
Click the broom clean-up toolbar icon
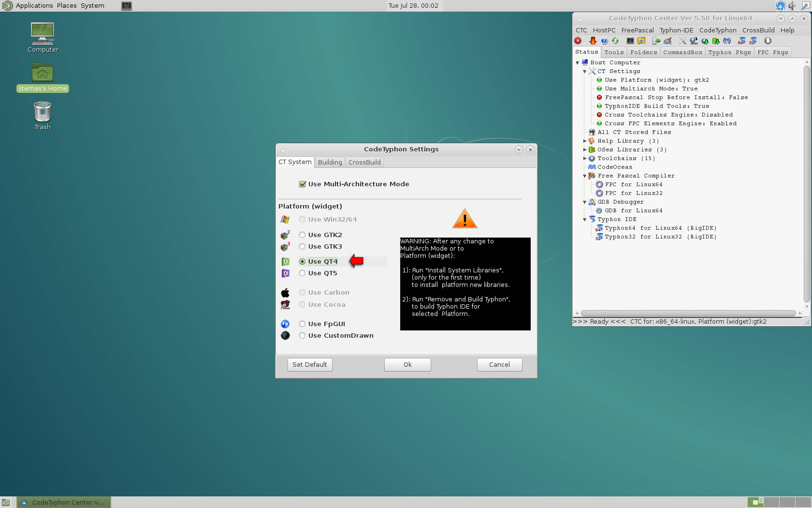point(667,41)
